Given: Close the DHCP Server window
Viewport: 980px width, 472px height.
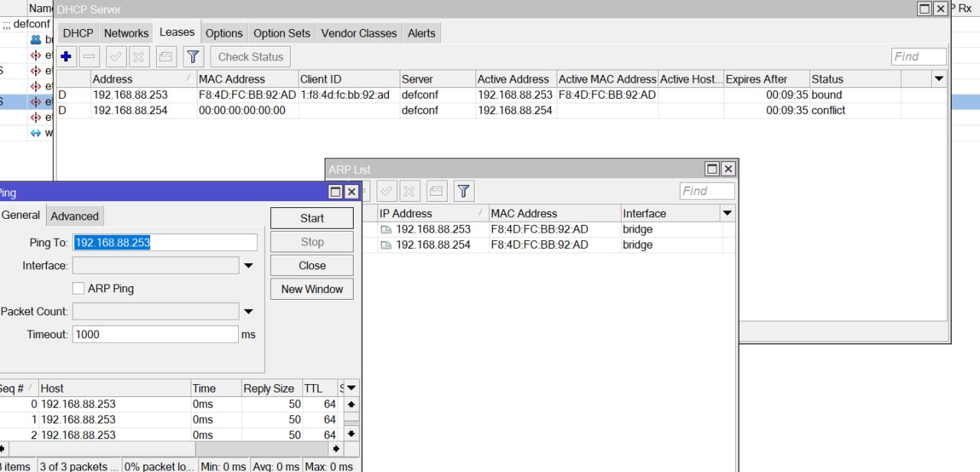Looking at the screenshot, I should [941, 9].
